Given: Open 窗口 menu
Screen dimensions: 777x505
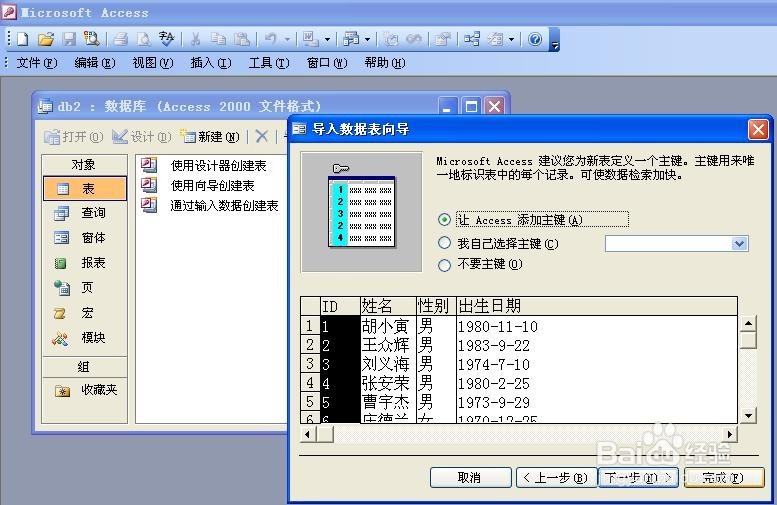Looking at the screenshot, I should 327,63.
